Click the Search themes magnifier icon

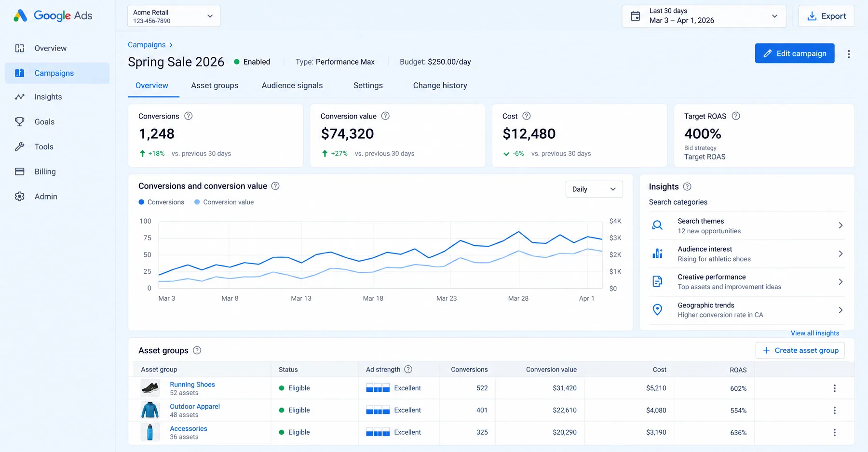657,226
